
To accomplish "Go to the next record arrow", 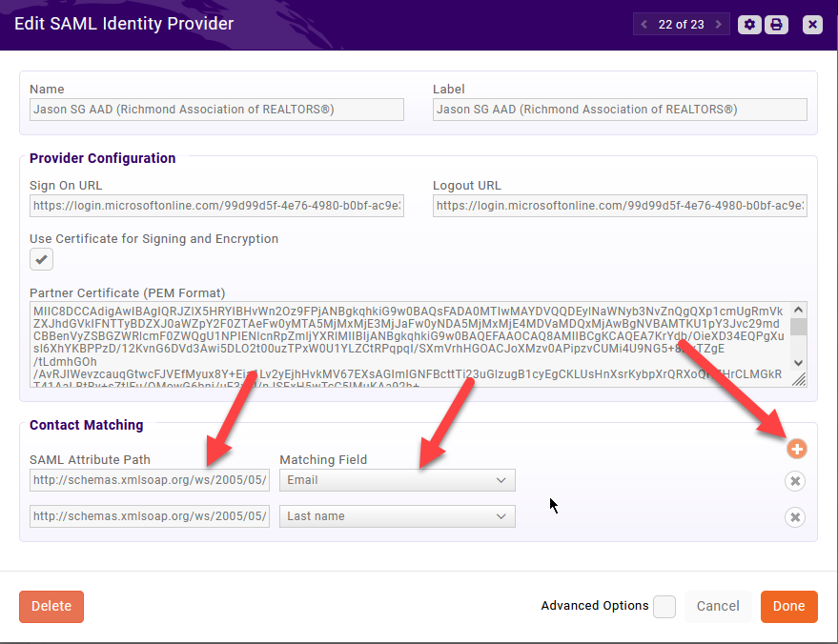I will tap(718, 25).
